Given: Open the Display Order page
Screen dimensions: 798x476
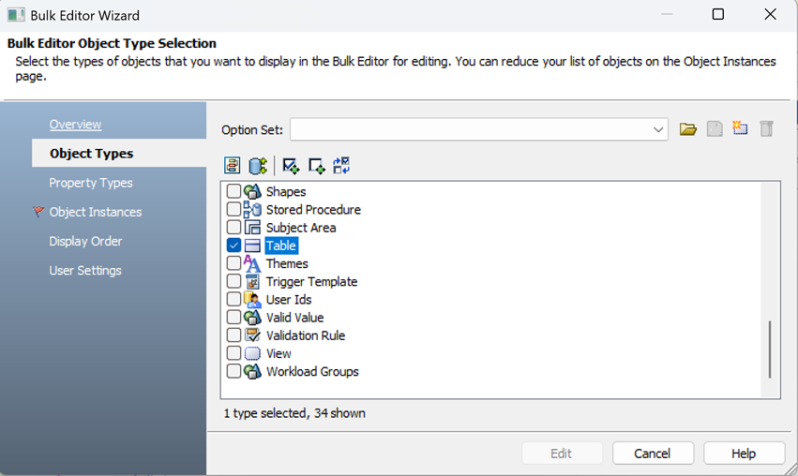Looking at the screenshot, I should coord(85,241).
